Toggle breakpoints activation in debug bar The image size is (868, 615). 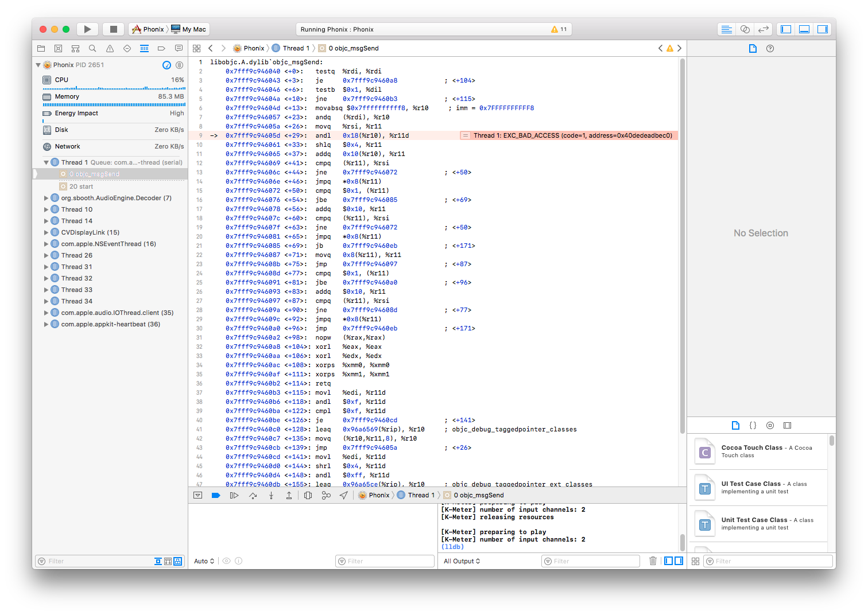(216, 495)
